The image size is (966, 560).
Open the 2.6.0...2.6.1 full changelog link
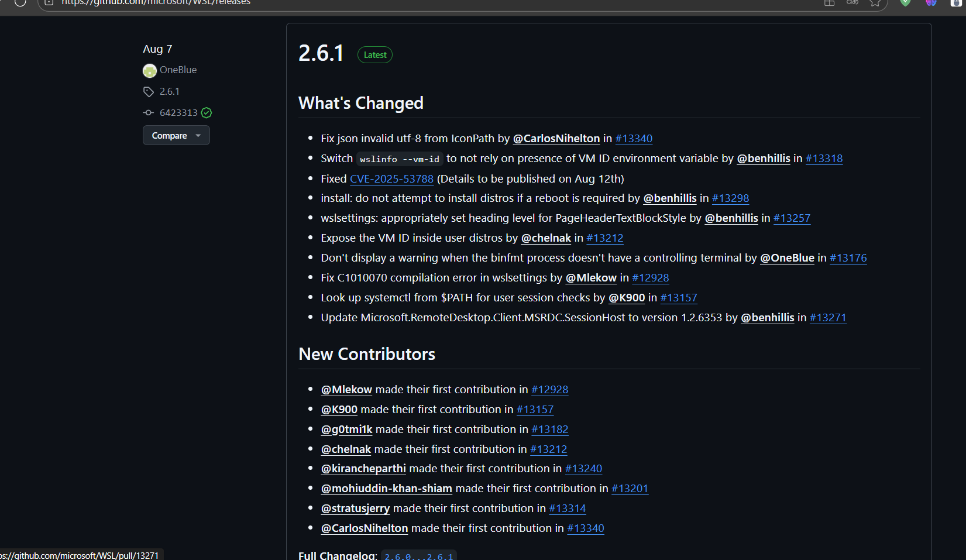tap(418, 556)
